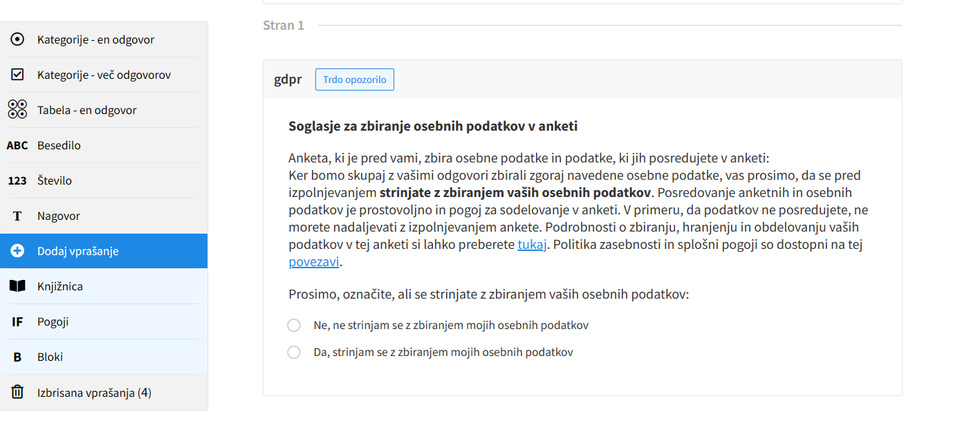Open the 'povezavi' privacy policy link
Image resolution: width=980 pixels, height=421 pixels.
click(314, 262)
